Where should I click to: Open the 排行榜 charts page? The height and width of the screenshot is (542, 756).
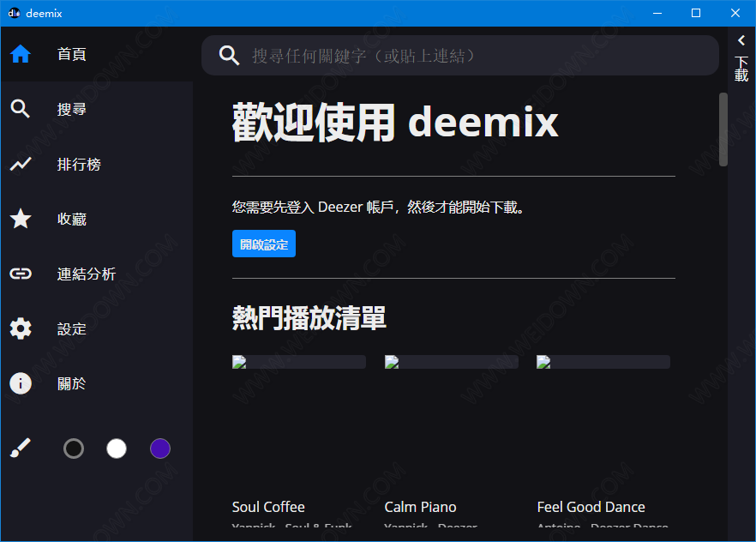pos(96,164)
